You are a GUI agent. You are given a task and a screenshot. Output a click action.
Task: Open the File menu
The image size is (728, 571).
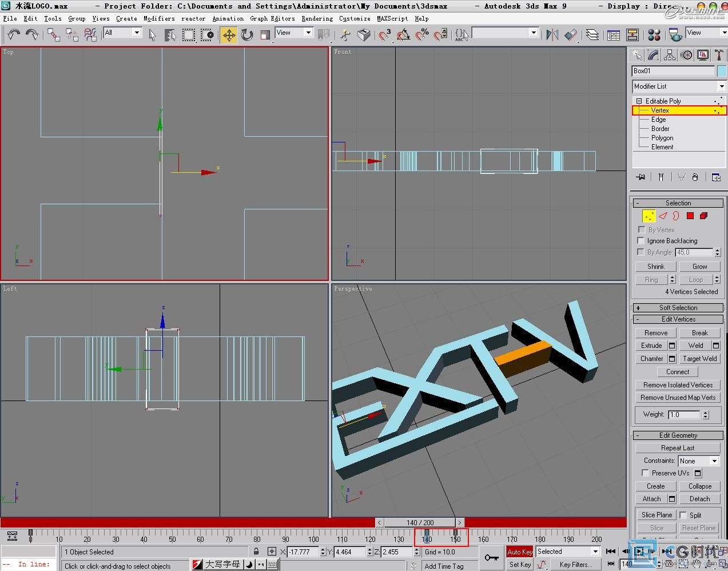click(x=10, y=18)
